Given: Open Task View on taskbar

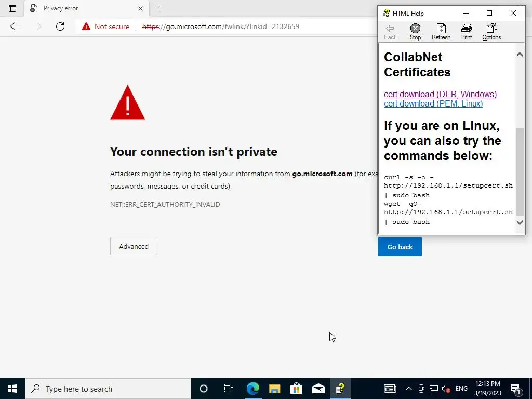Looking at the screenshot, I should click(x=229, y=389).
